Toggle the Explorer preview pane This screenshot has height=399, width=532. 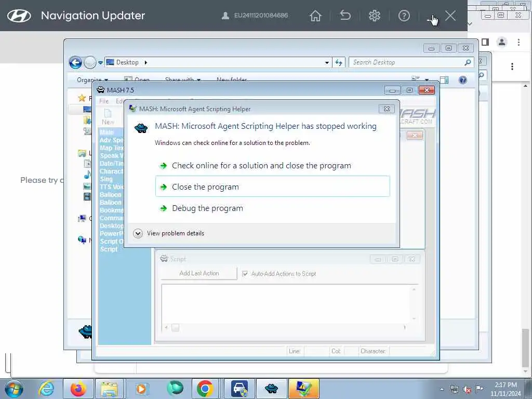click(x=444, y=80)
